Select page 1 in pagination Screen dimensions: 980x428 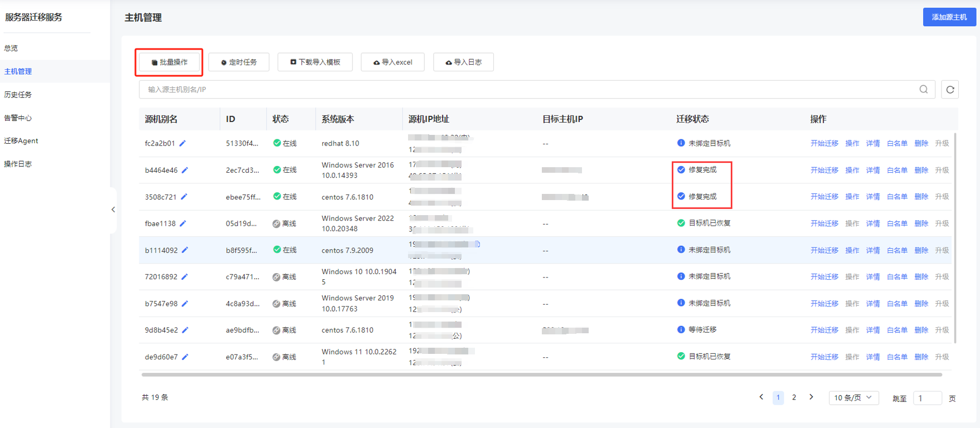[778, 397]
